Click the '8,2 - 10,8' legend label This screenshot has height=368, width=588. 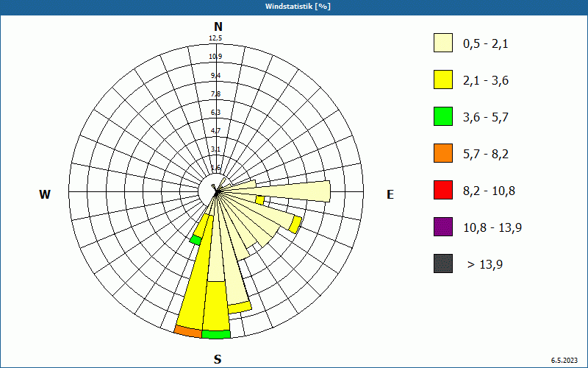489,191
